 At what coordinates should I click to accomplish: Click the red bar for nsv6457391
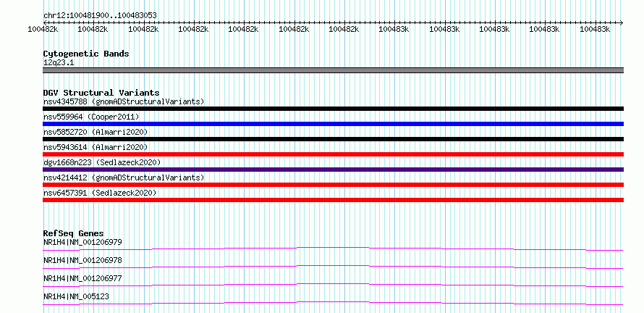pos(333,200)
